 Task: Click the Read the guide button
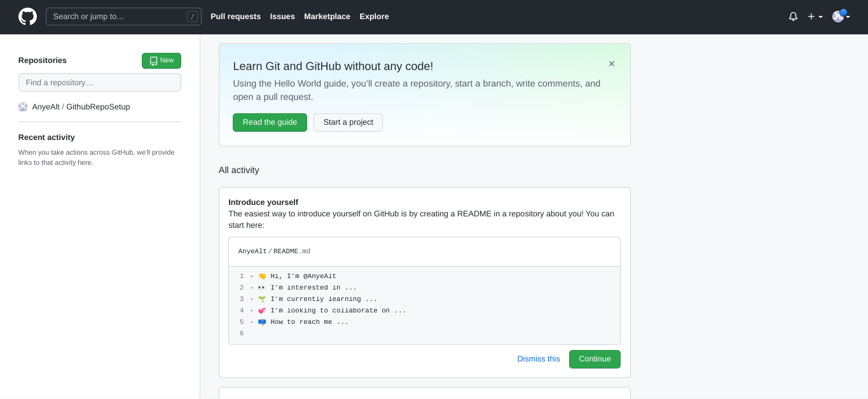tap(270, 122)
